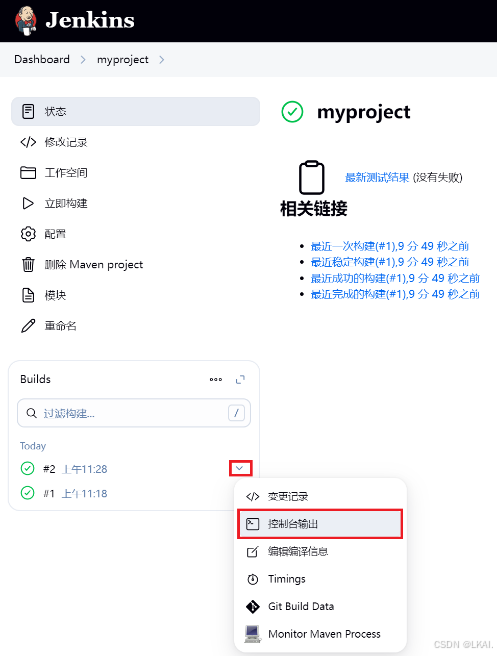Click the slash shortcut key hint
The image size is (497, 656).
pos(236,413)
